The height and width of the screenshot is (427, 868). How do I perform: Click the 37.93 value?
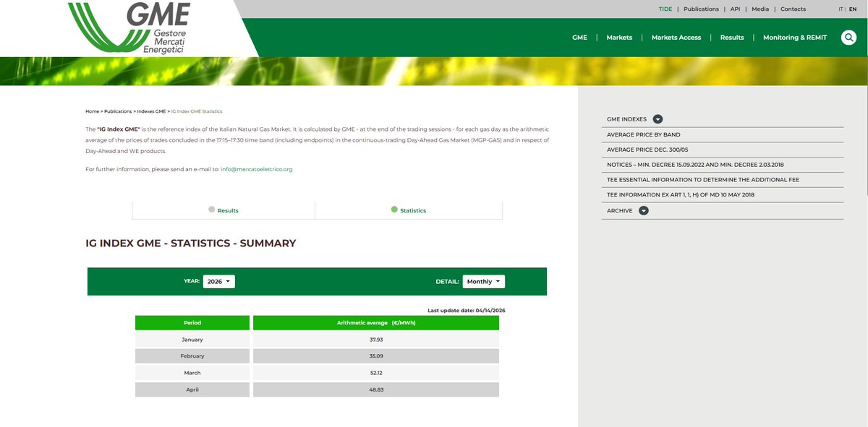point(376,340)
